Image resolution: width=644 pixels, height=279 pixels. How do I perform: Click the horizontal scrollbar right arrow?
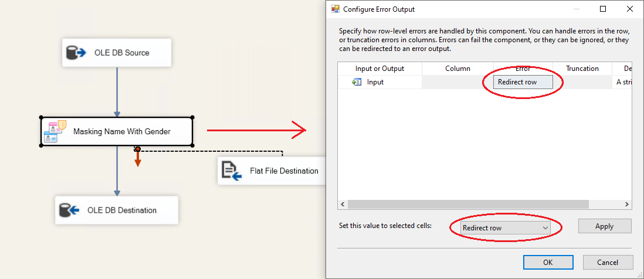tap(626, 205)
